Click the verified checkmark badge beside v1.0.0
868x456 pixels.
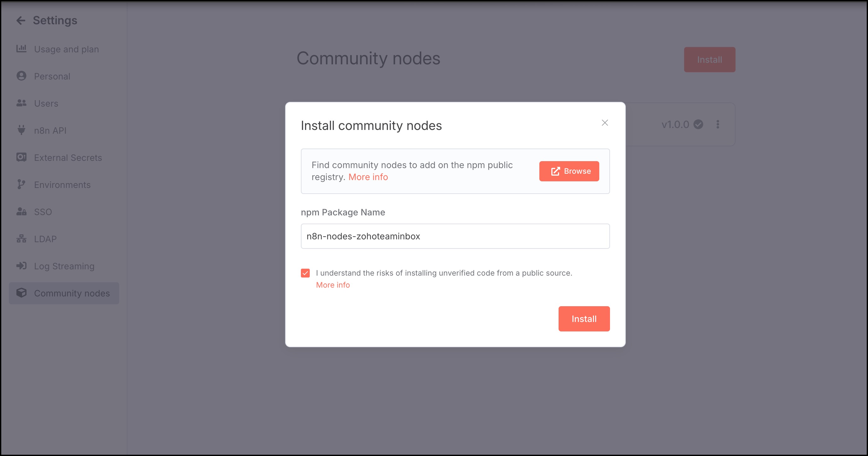[698, 124]
